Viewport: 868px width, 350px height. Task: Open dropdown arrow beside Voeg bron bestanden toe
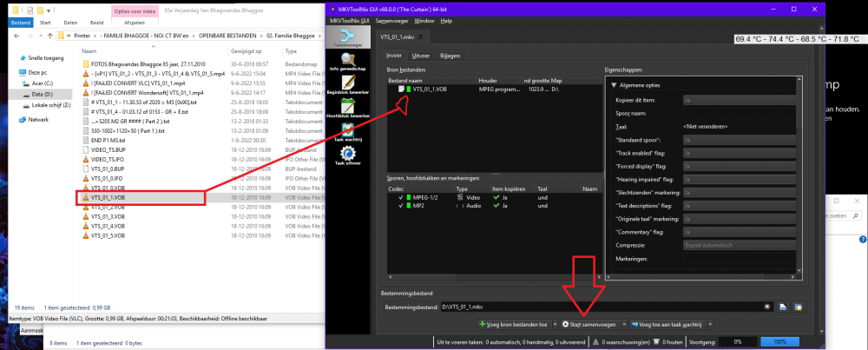coord(554,325)
